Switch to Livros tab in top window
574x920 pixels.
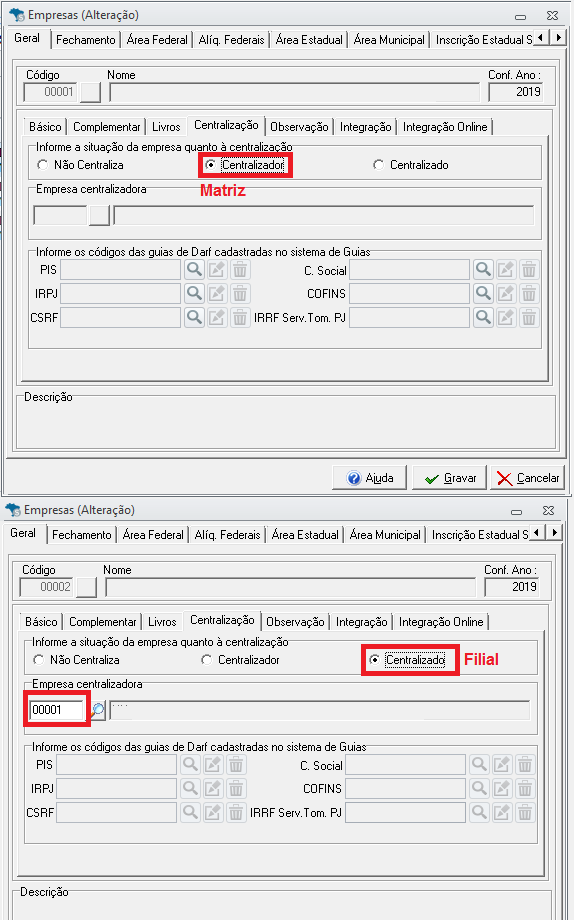[x=166, y=127]
